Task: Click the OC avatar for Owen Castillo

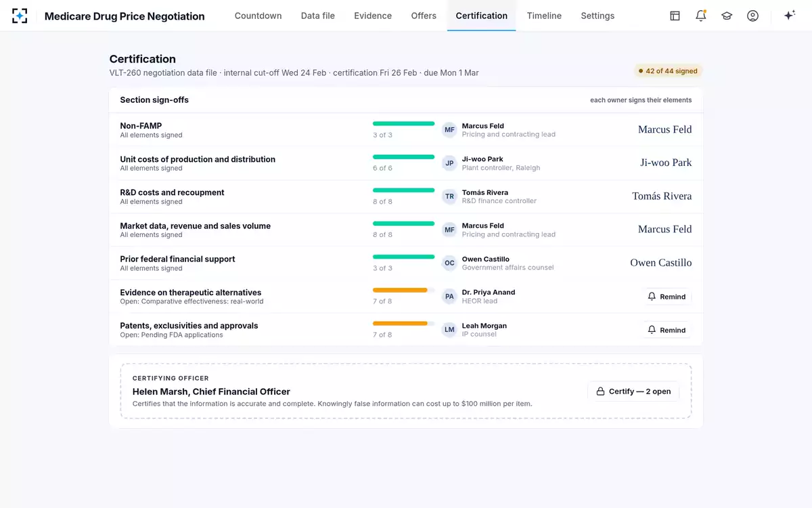Action: [449, 263]
